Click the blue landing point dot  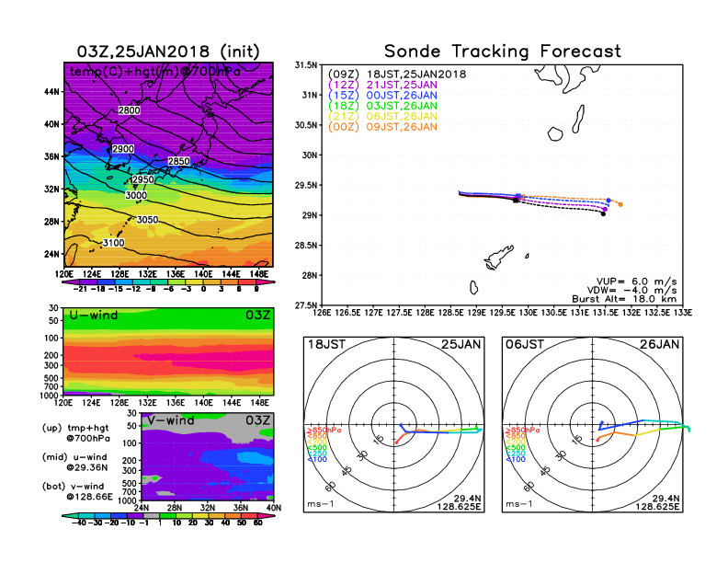(609, 200)
